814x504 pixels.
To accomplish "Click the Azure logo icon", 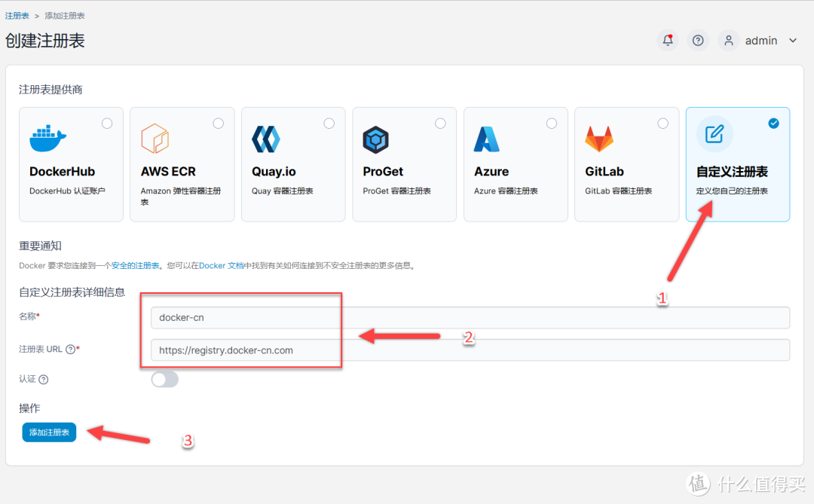I will tap(486, 139).
